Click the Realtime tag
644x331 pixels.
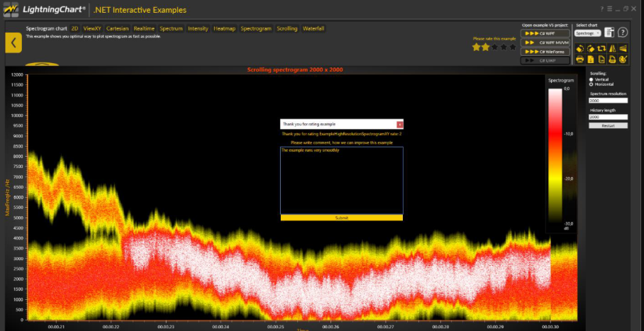click(144, 29)
